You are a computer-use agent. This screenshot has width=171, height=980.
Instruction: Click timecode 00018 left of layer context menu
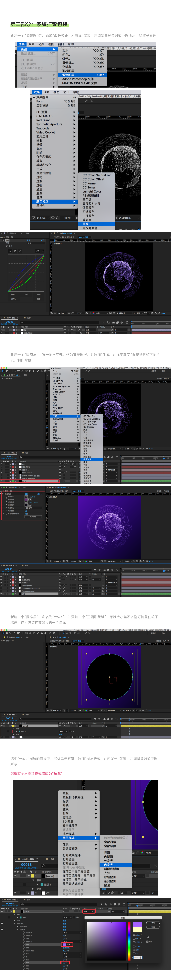pyautogui.click(x=27, y=865)
